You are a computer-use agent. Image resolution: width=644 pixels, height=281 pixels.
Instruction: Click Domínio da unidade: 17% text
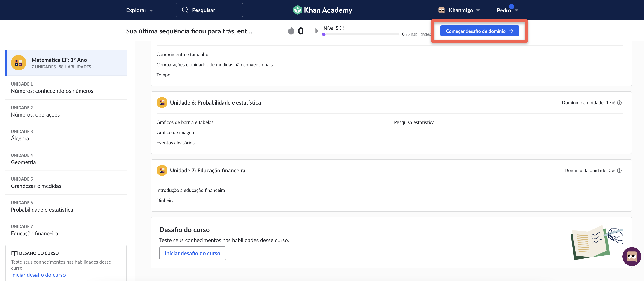pyautogui.click(x=588, y=102)
